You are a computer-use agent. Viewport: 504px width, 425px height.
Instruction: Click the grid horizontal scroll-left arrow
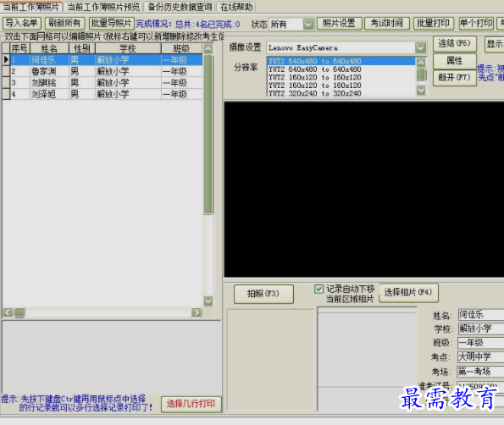click(x=8, y=312)
